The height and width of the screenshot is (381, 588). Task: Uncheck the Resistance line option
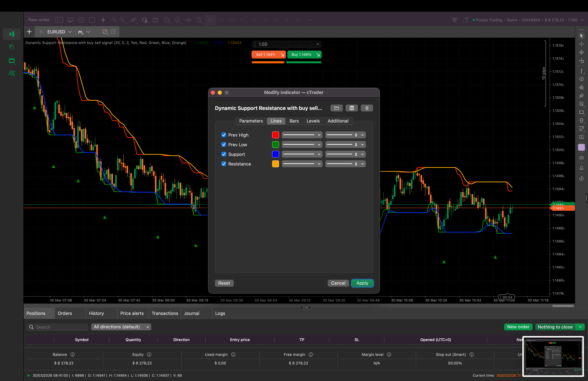pos(224,164)
